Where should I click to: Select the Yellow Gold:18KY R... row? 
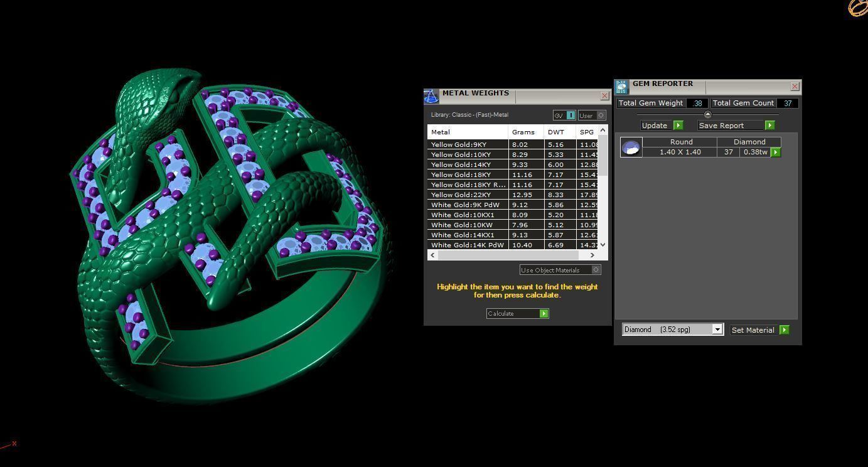pyautogui.click(x=513, y=185)
